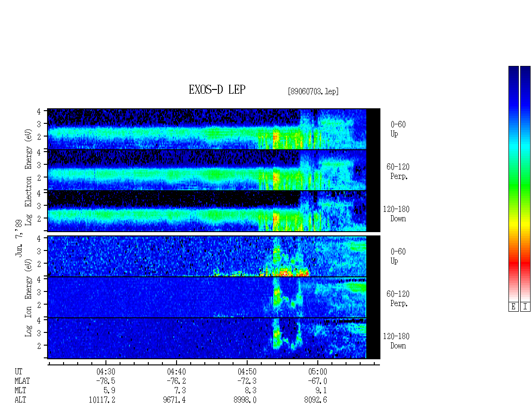Click the electron color scale bar above E
532x412 pixels.
click(x=513, y=184)
